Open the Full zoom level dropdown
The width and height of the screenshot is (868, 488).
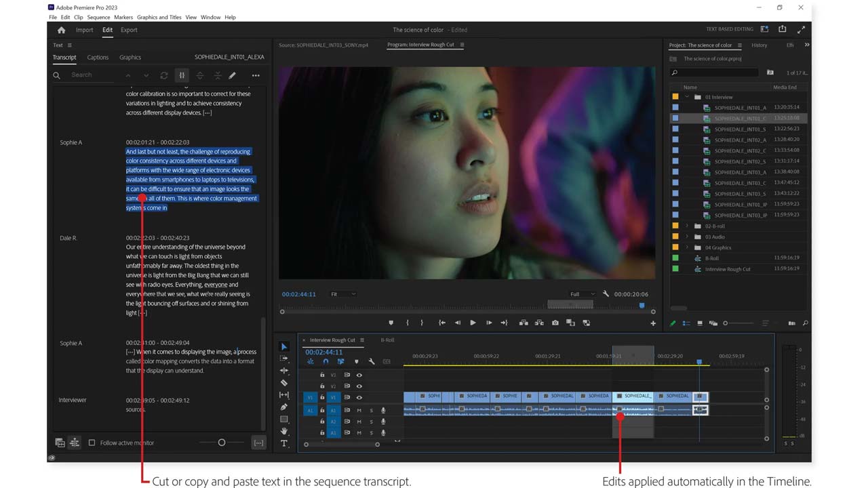580,294
